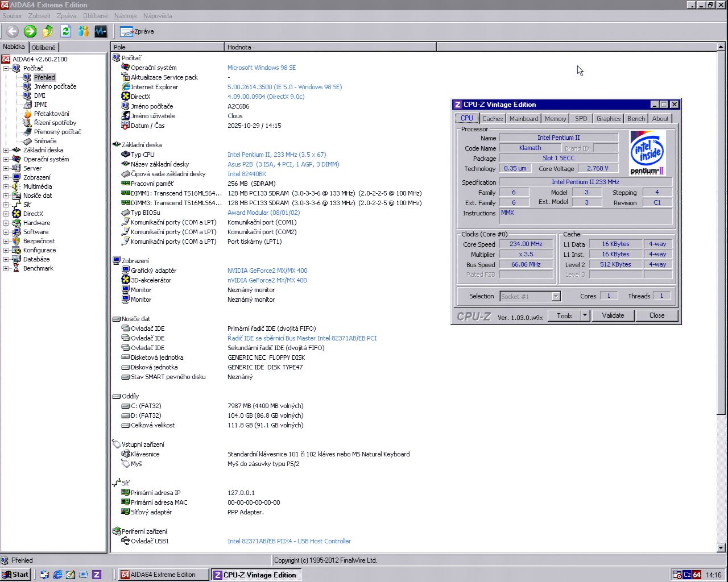Launch Internet Explorer from quick launch
The image size is (728, 582).
coord(57,575)
